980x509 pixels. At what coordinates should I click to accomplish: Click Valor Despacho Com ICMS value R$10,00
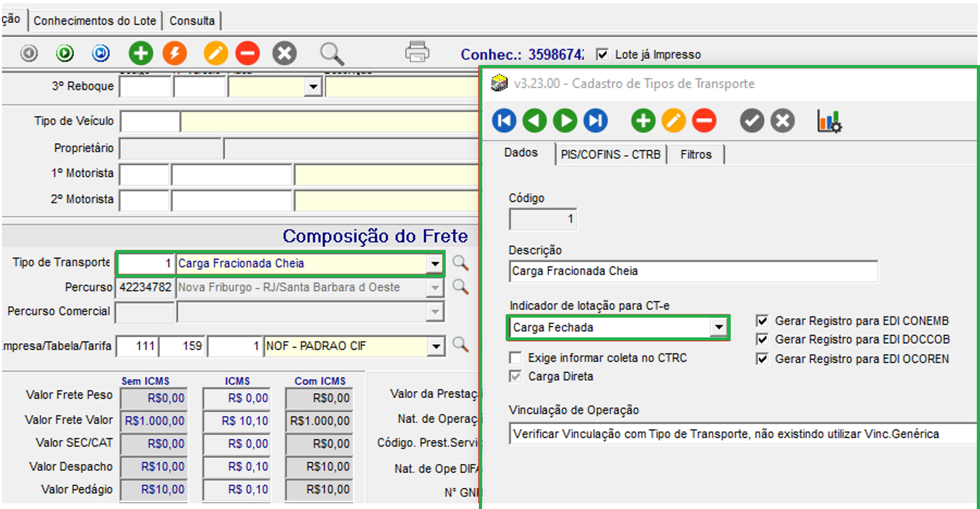319,468
